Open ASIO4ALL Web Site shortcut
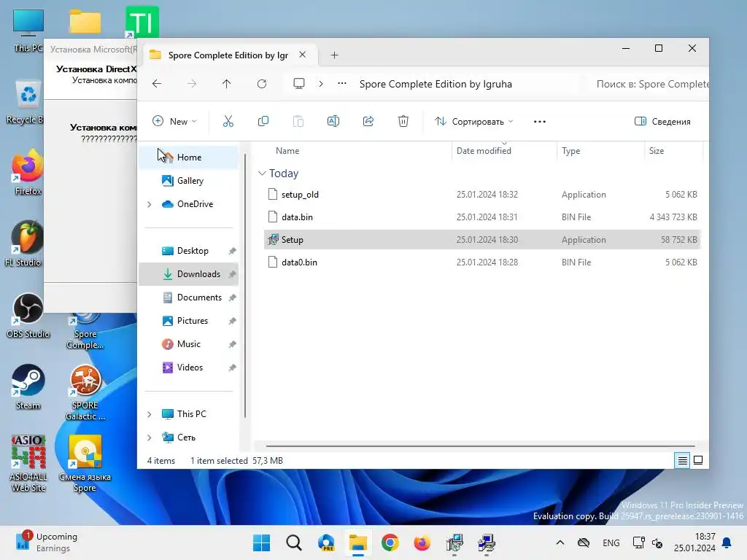Viewport: 747px width, 560px height. (x=28, y=463)
